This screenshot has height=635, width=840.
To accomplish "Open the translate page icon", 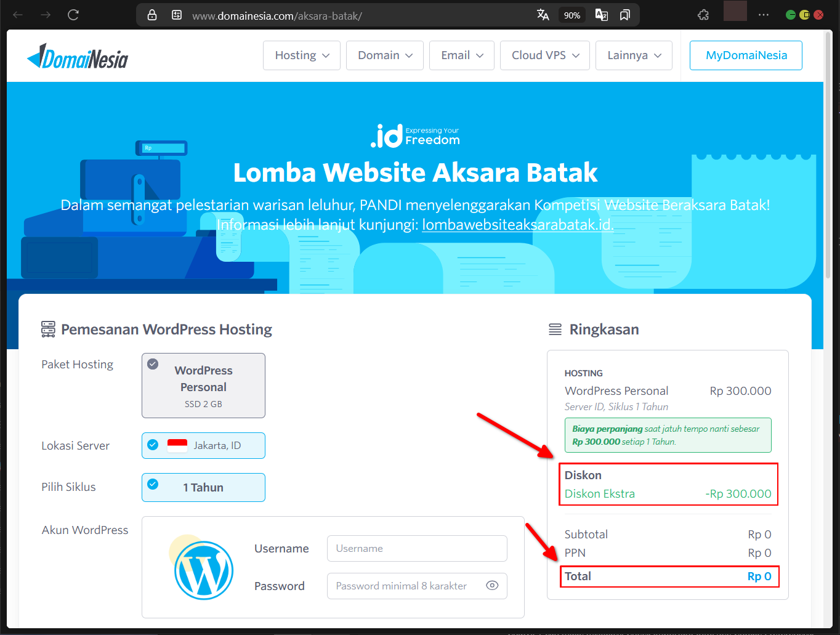I will point(543,15).
